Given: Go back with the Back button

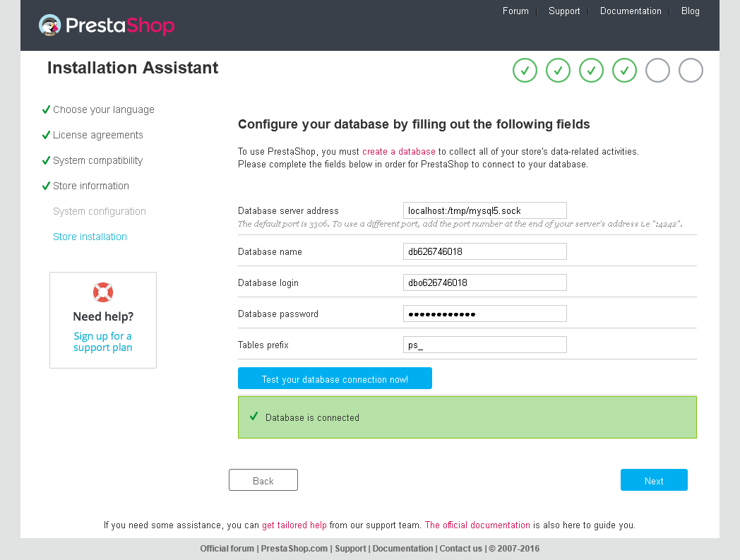Looking at the screenshot, I should (x=263, y=479).
